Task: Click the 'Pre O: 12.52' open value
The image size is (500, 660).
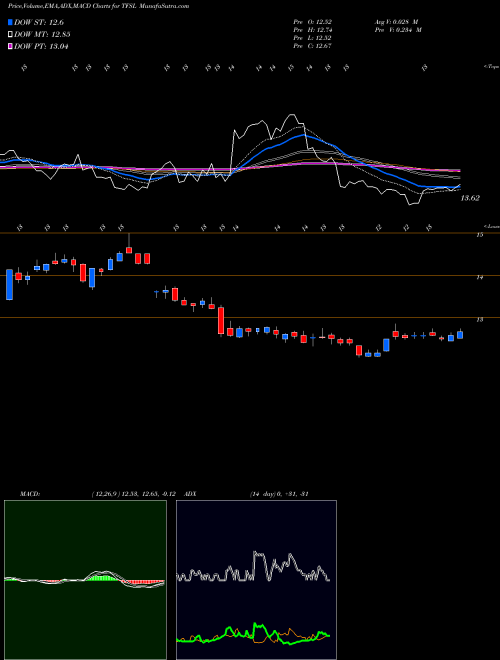Action: (313, 22)
